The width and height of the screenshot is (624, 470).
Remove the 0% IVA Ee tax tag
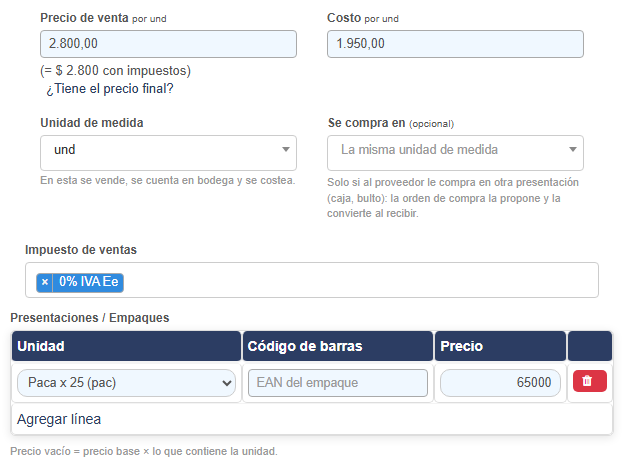tap(45, 282)
